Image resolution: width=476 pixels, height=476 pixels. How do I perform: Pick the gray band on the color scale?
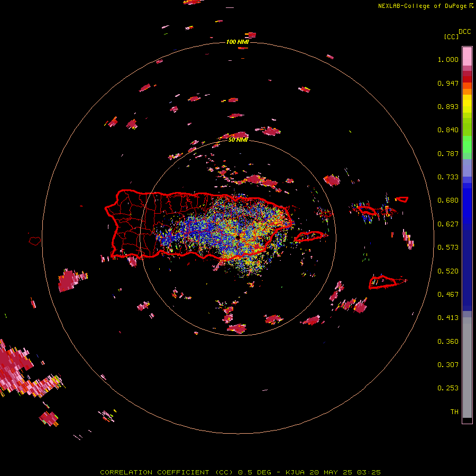[x=467, y=368]
